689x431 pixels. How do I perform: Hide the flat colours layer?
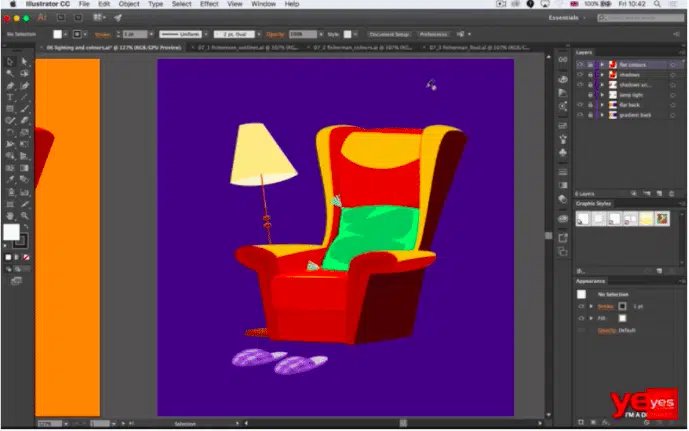[x=580, y=65]
